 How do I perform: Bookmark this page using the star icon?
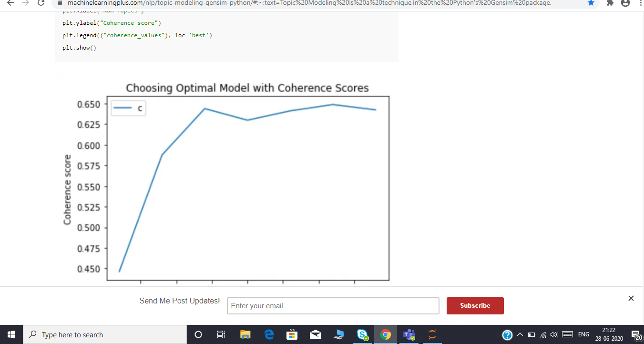click(592, 3)
